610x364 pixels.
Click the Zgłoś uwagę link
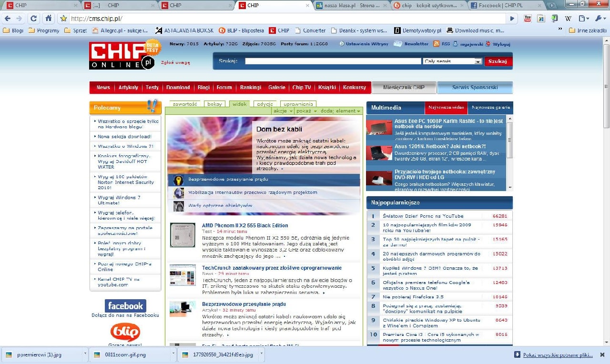[x=175, y=62]
